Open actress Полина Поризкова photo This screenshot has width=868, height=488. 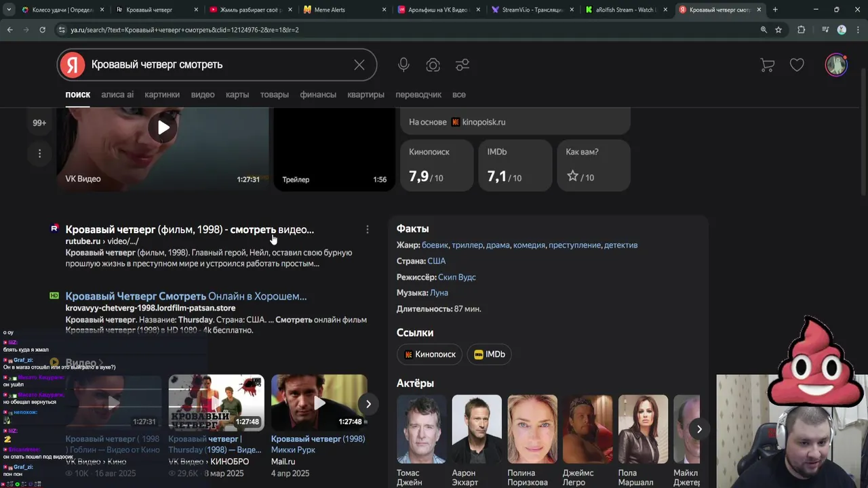(x=532, y=429)
